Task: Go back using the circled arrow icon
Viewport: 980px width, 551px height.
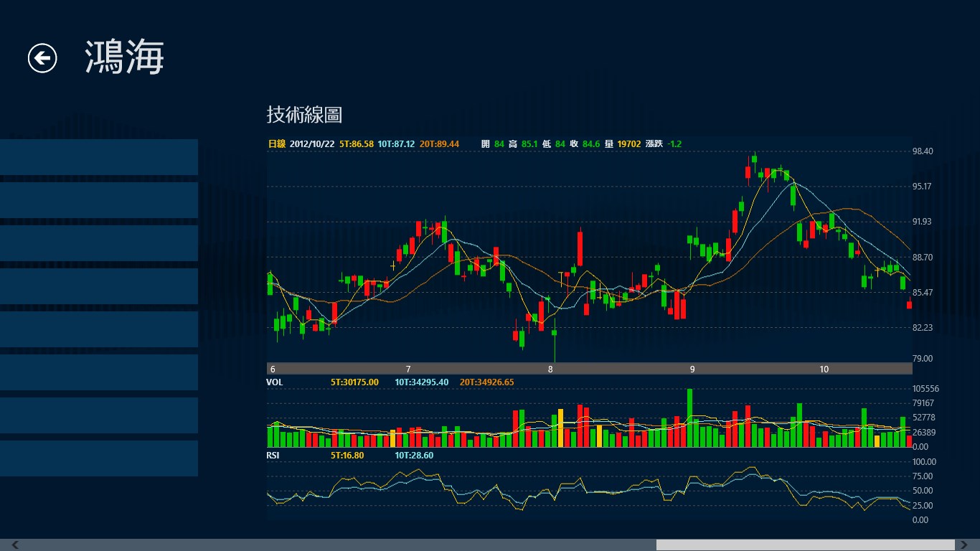Action: [42, 58]
